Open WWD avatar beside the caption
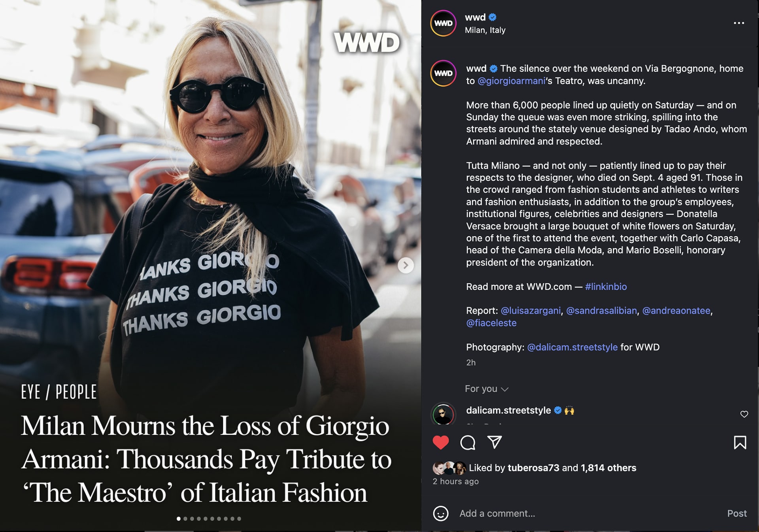This screenshot has width=759, height=532. 444,73
